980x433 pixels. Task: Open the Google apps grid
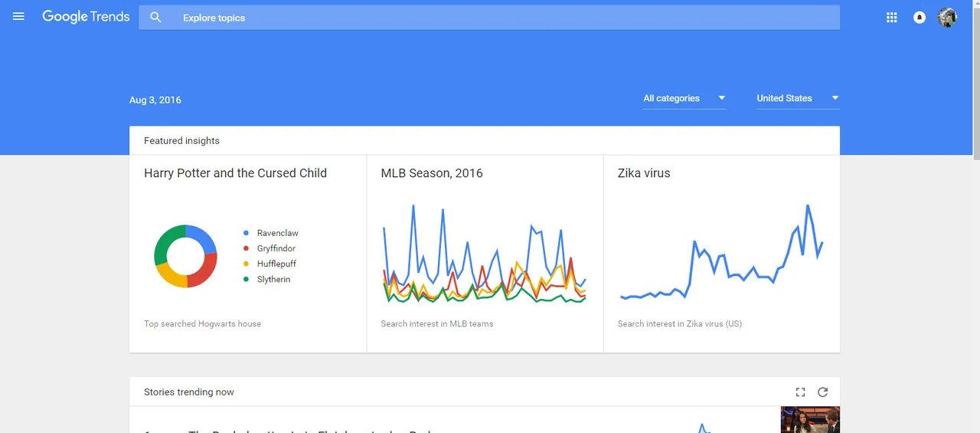click(891, 18)
